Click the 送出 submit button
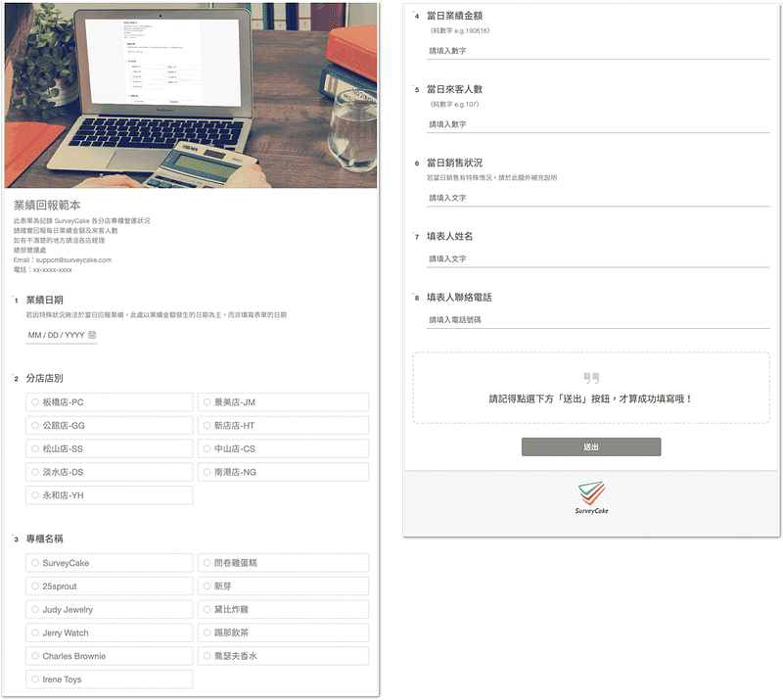This screenshot has width=783, height=700. pyautogui.click(x=591, y=446)
